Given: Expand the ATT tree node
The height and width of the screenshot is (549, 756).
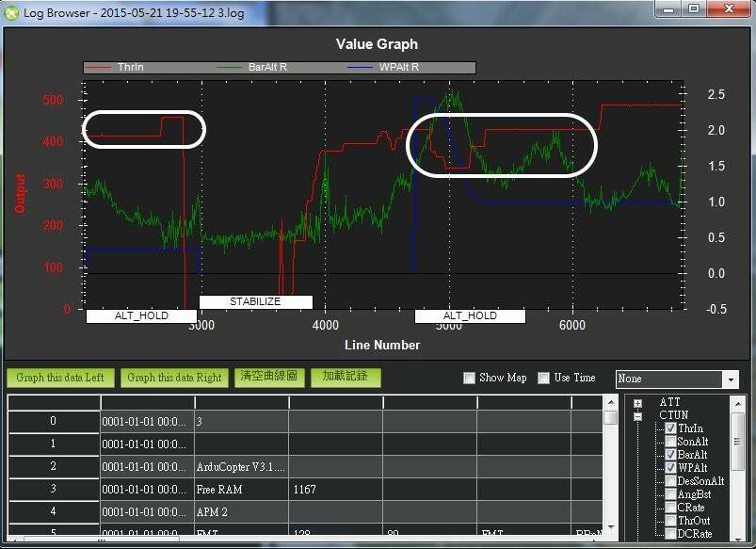Looking at the screenshot, I should tap(638, 403).
